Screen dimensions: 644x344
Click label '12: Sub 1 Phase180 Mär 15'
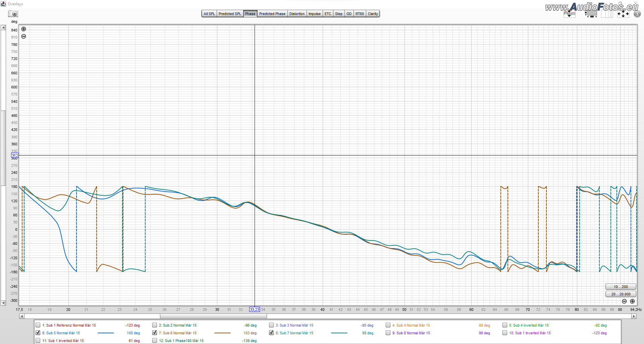tap(181, 341)
